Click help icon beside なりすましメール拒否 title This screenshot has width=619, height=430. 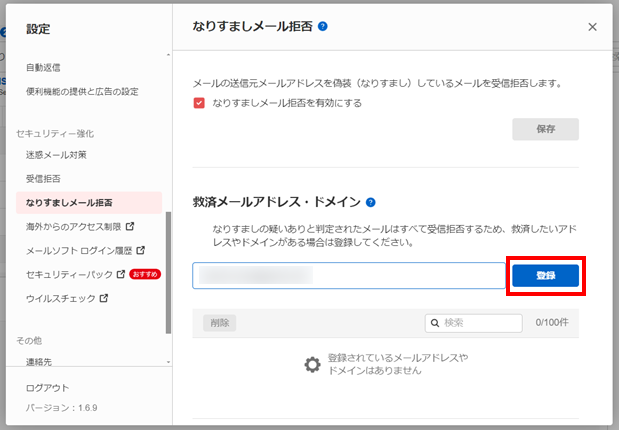coord(323,27)
